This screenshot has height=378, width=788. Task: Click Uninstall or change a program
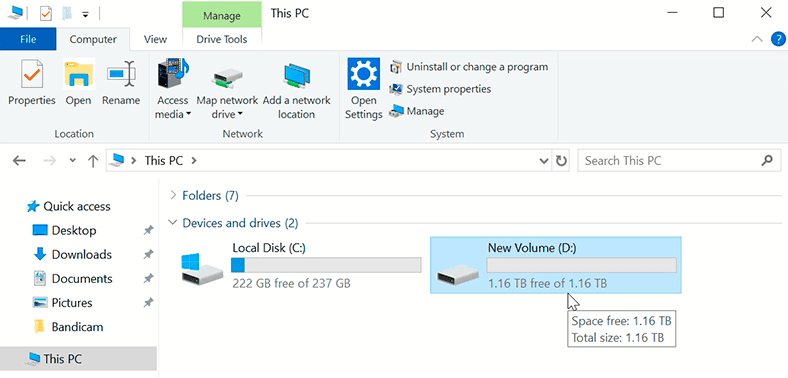(469, 66)
